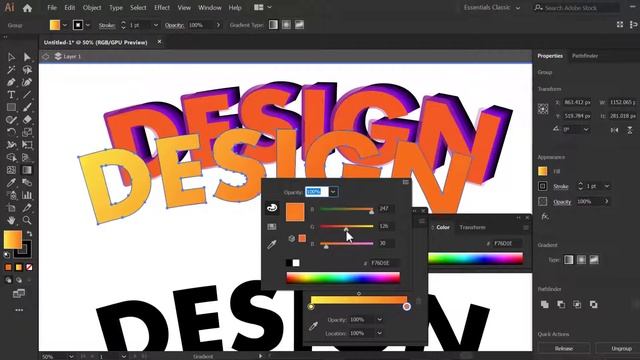Expand gradient stop Opacity dropdown
This screenshot has height=360, width=640.
coord(379,320)
